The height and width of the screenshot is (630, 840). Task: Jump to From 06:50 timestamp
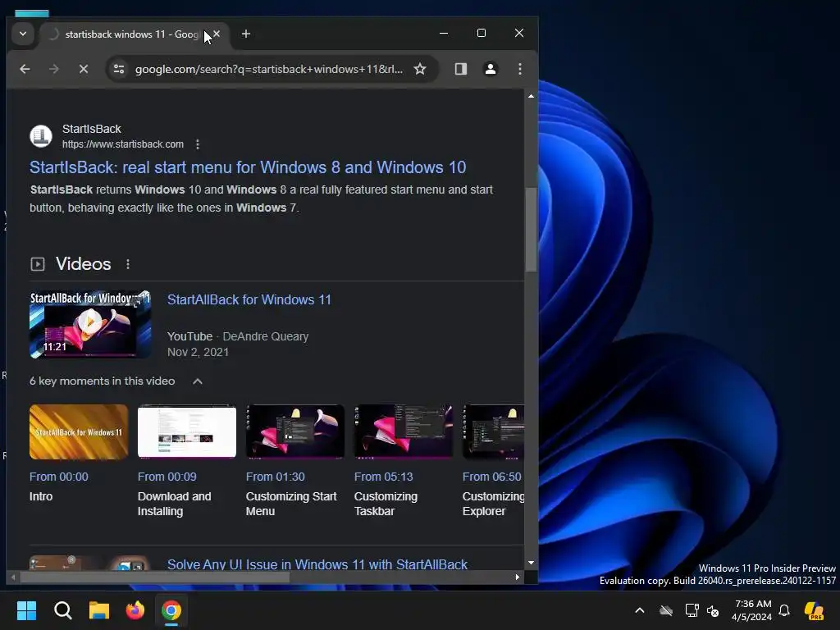coord(492,477)
